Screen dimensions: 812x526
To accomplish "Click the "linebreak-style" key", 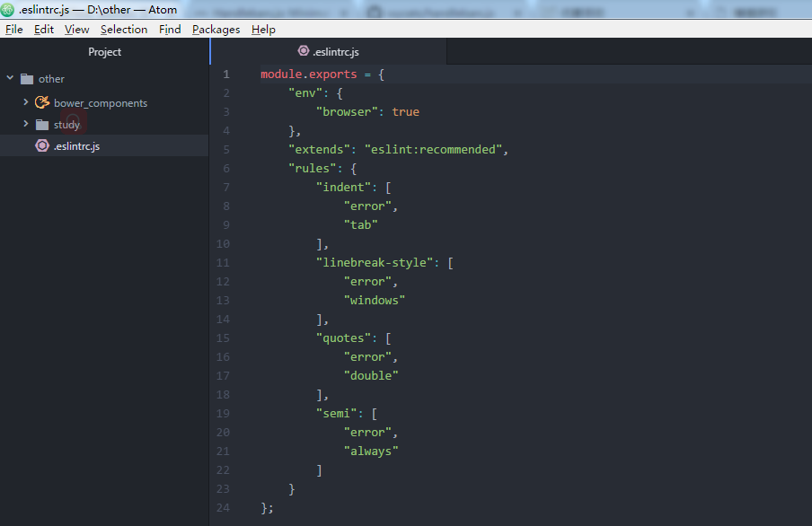I will 375,263.
